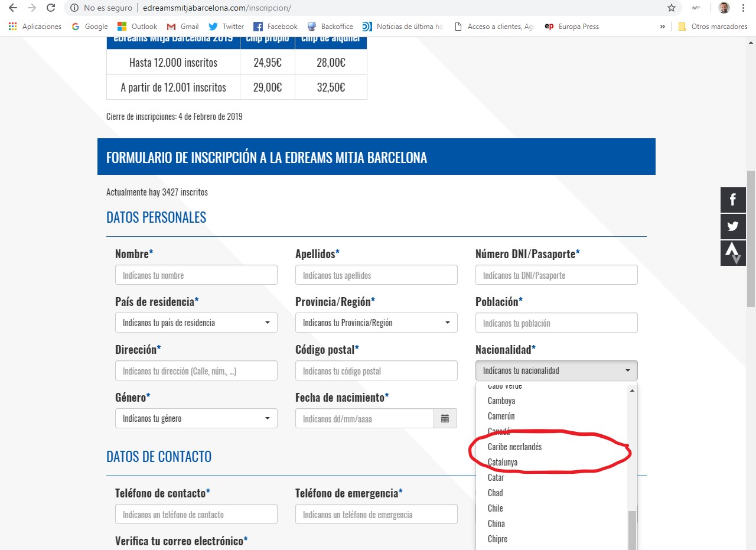This screenshot has height=550, width=756.
Task: Open the Género dropdown
Action: click(196, 419)
